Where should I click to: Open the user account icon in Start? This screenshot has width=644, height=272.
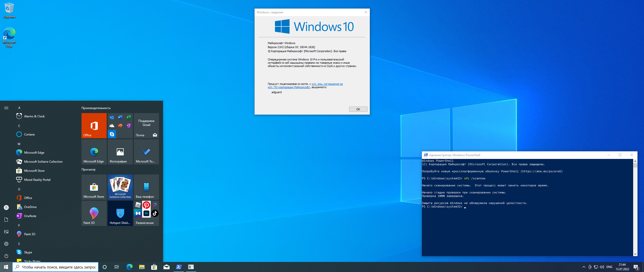coord(6,208)
